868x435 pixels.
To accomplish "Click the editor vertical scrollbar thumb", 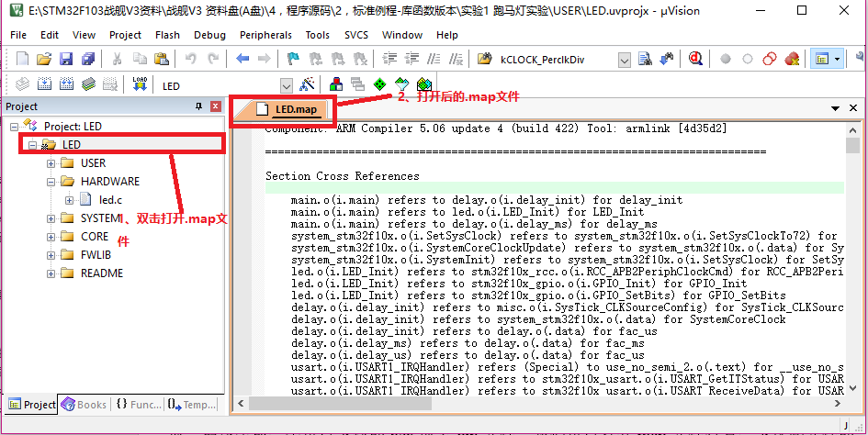I will click(852, 145).
